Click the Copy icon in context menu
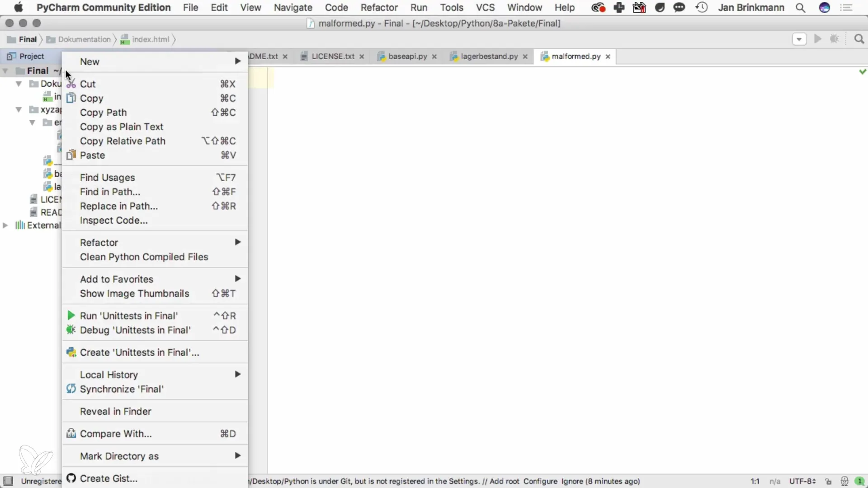The image size is (868, 488). [x=71, y=98]
